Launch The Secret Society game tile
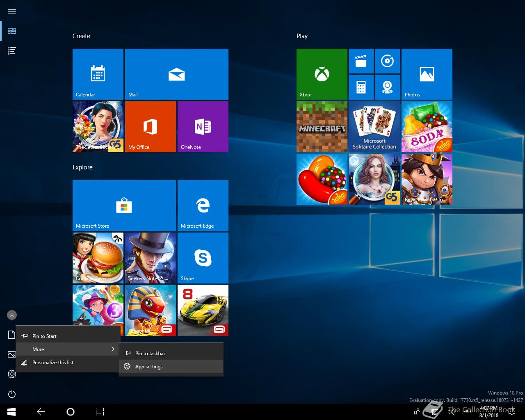This screenshot has width=525, height=420. tap(98, 127)
